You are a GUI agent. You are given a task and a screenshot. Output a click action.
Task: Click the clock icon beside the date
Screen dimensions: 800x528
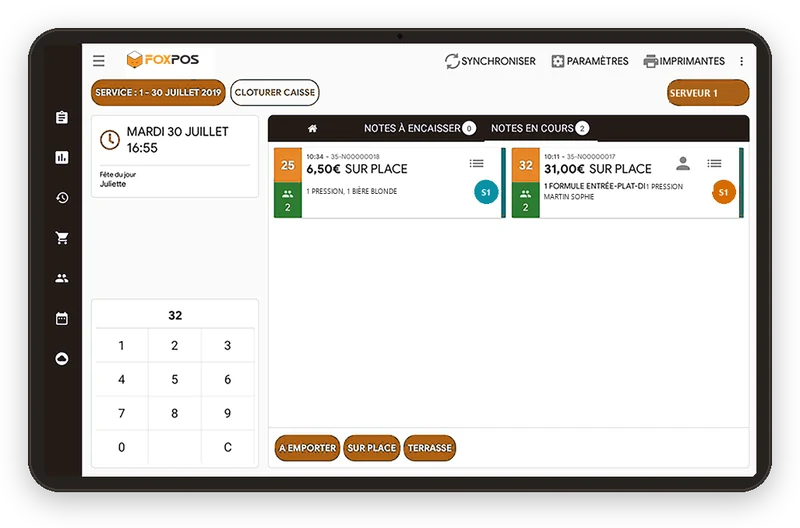coord(110,140)
